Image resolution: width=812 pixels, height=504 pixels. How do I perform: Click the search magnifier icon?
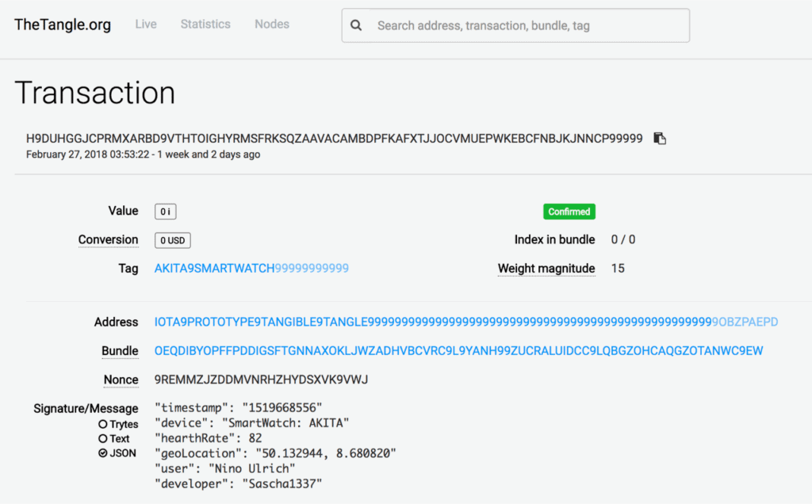coord(357,25)
